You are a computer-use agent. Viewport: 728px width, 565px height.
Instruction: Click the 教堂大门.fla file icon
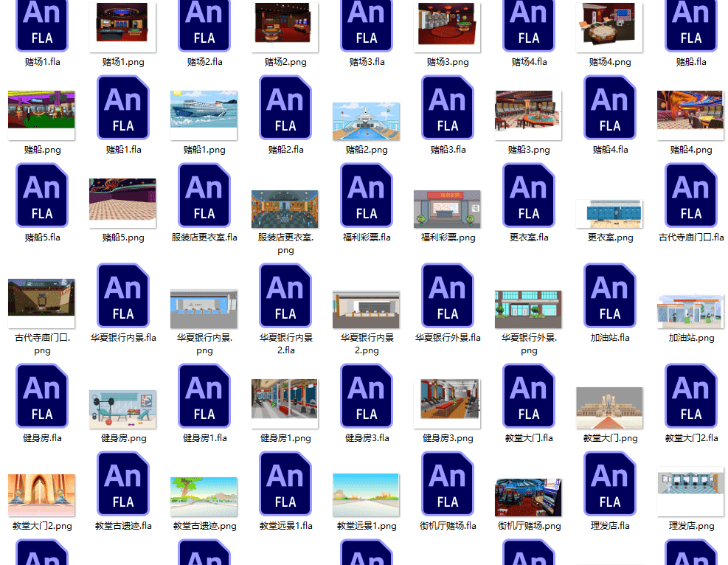(x=529, y=396)
